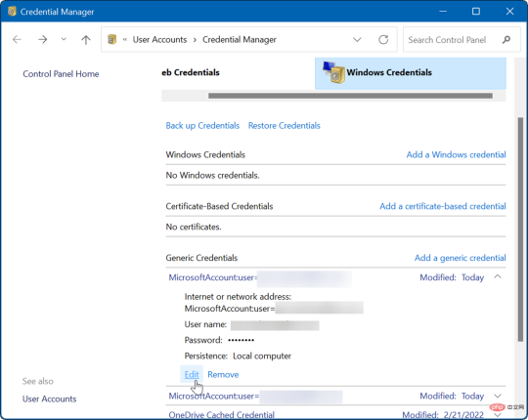Click the vertical scrollbar thumb
This screenshot has height=420, width=528.
point(520,230)
